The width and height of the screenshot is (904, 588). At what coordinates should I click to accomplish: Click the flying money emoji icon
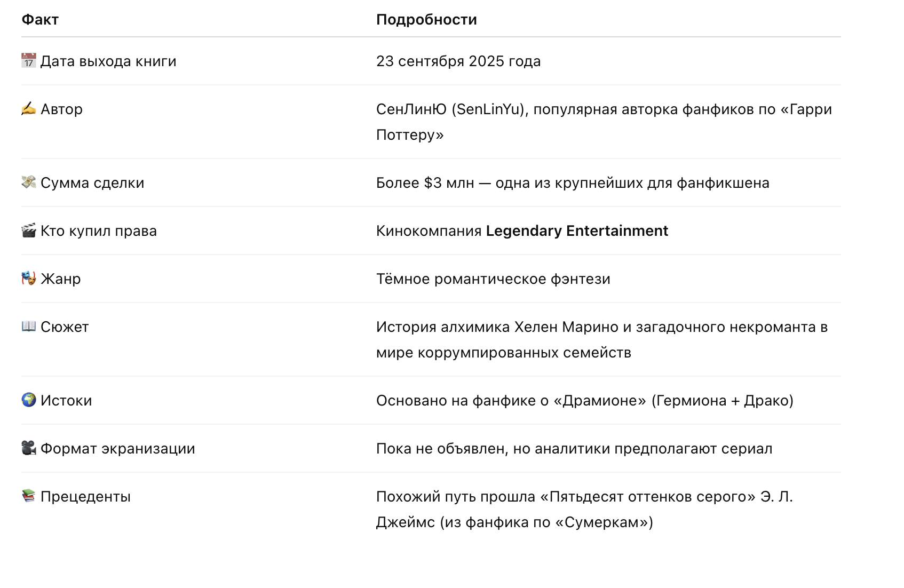pos(29,182)
